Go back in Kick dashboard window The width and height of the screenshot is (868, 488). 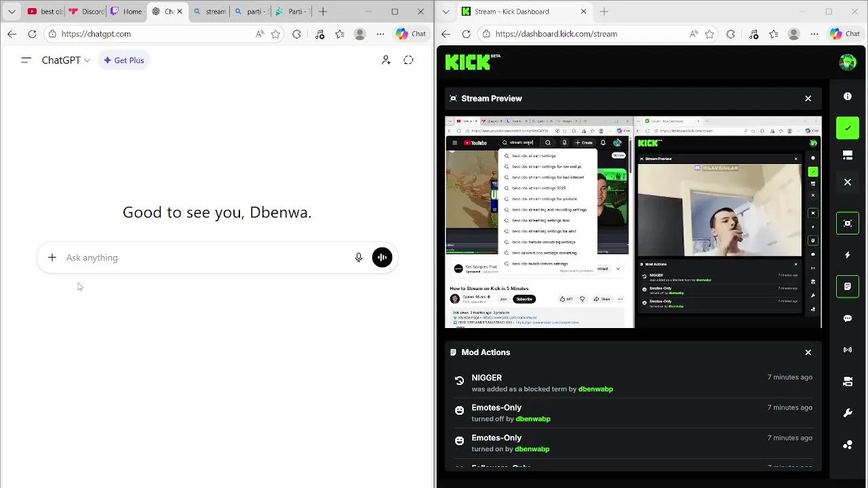pyautogui.click(x=446, y=34)
